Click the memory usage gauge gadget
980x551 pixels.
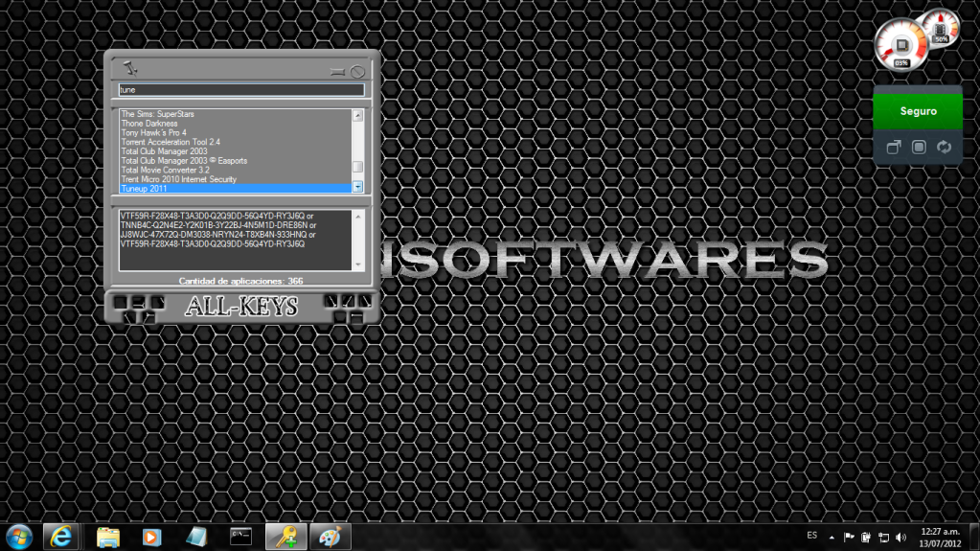coord(941,28)
